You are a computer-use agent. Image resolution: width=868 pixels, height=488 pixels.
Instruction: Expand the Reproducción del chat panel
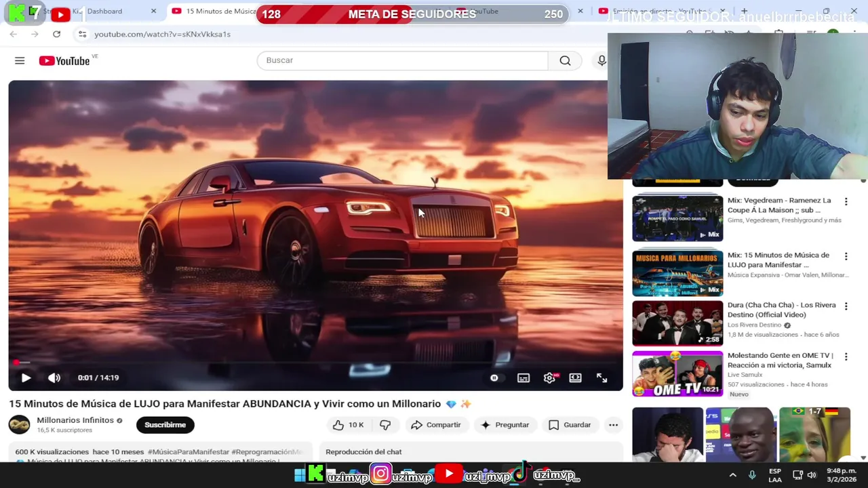(471, 452)
